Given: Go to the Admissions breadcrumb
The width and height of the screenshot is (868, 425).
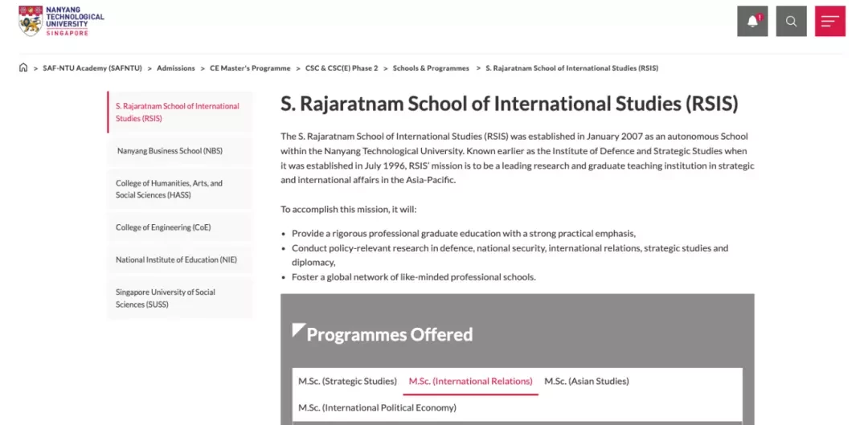Looking at the screenshot, I should pyautogui.click(x=175, y=68).
